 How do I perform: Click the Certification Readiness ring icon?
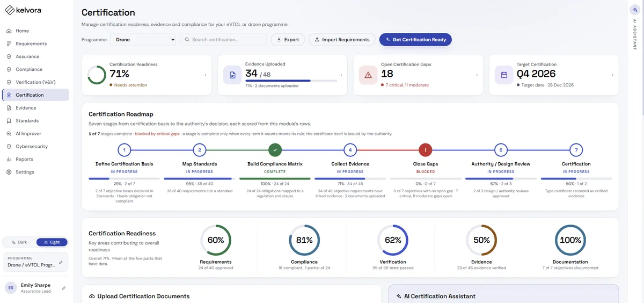point(97,75)
